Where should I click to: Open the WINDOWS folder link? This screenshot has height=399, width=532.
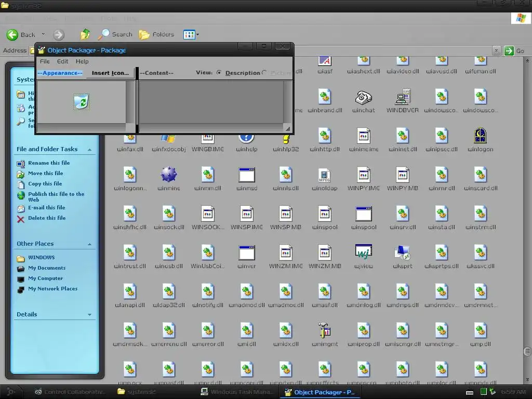42,258
